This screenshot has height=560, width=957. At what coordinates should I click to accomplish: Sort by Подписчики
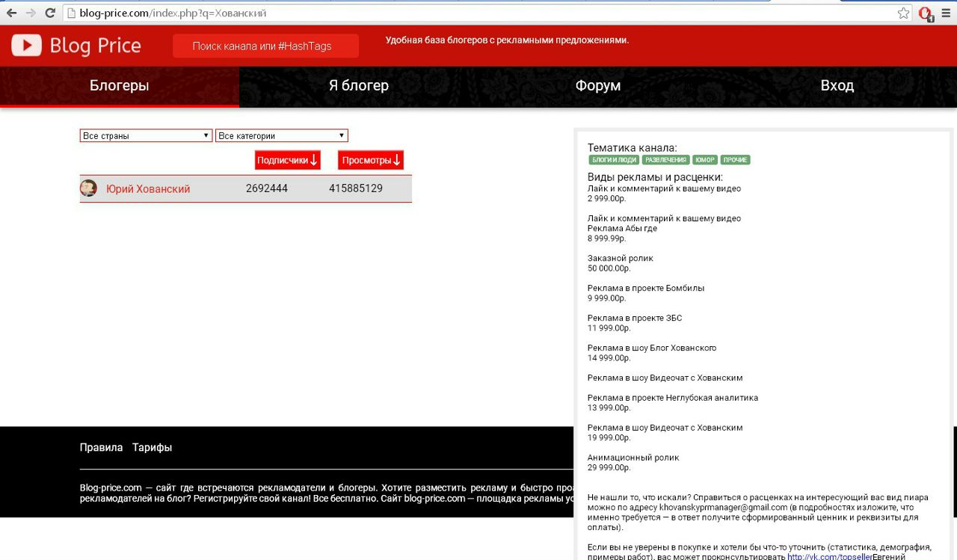click(x=288, y=160)
